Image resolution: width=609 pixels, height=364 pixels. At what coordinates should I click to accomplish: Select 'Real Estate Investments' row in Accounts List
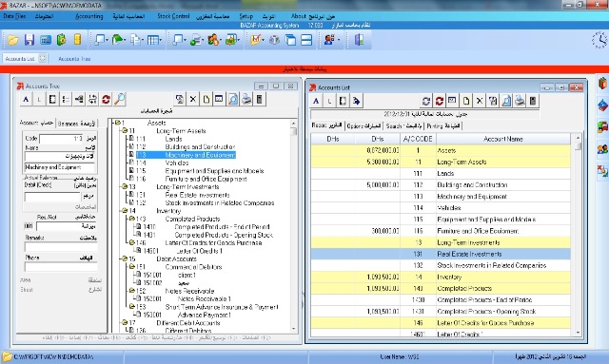[x=441, y=254]
